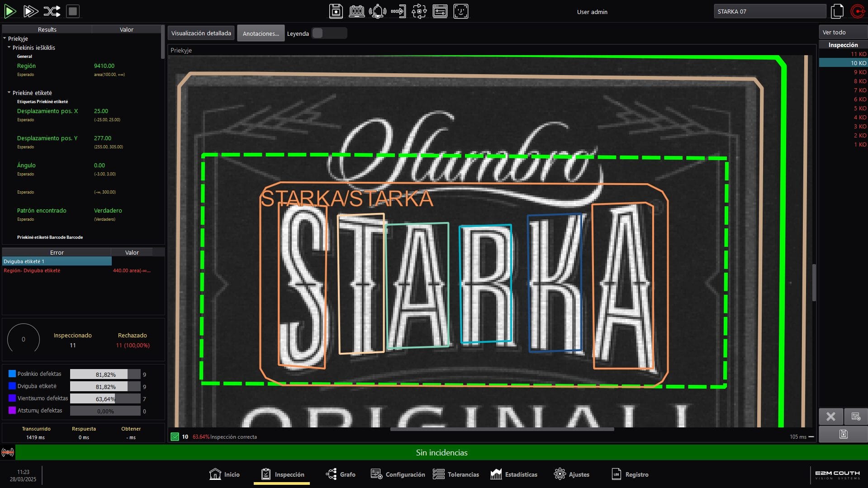Viewport: 868px width, 488px height.
Task: Collapse the Priekinis ieškiklis tree node
Action: tap(9, 47)
